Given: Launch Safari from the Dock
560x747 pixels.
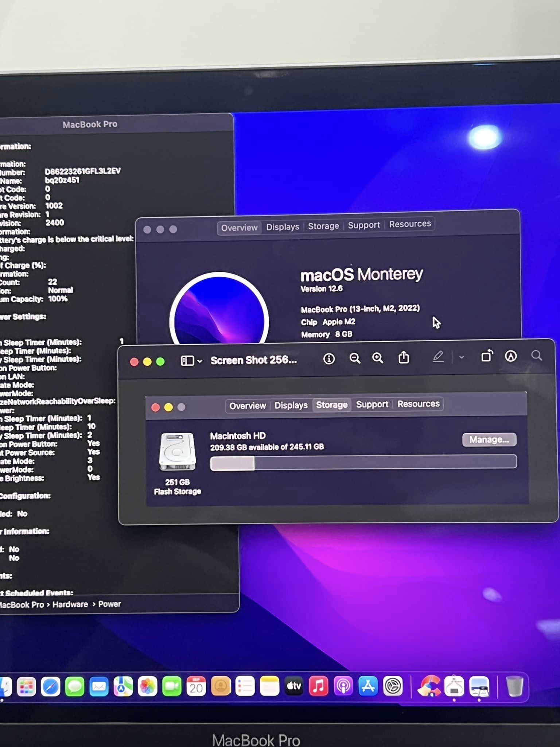Looking at the screenshot, I should coord(50,687).
